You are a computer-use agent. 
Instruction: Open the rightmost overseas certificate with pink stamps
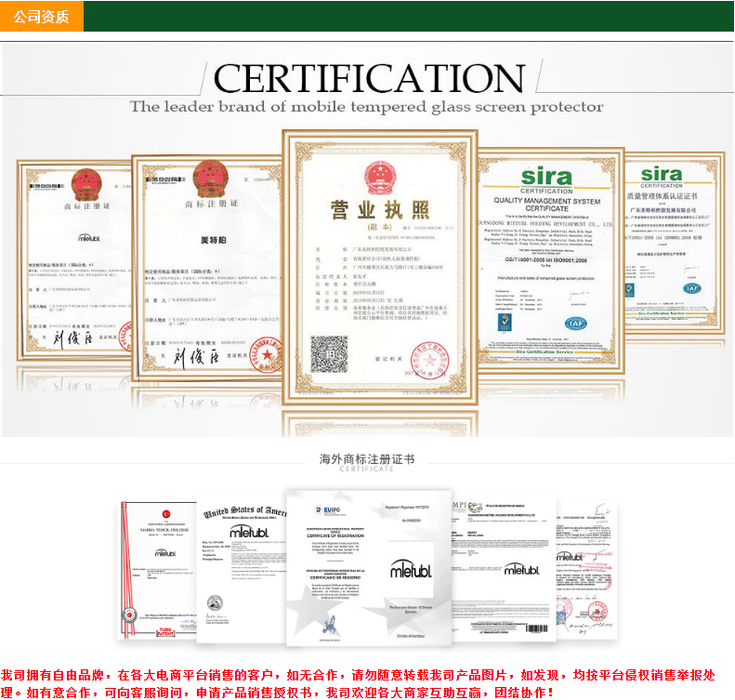click(586, 570)
